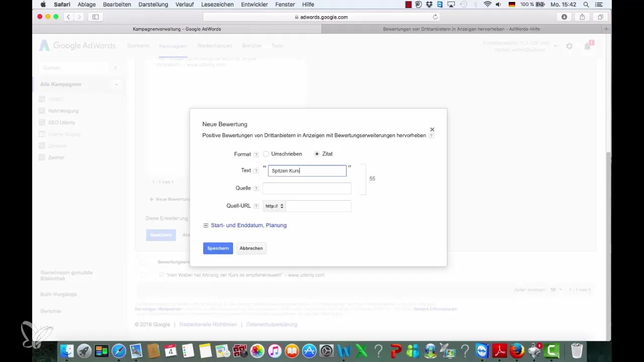Click the help icon beside Text label
Image resolution: width=644 pixels, height=362 pixels.
pyautogui.click(x=256, y=171)
